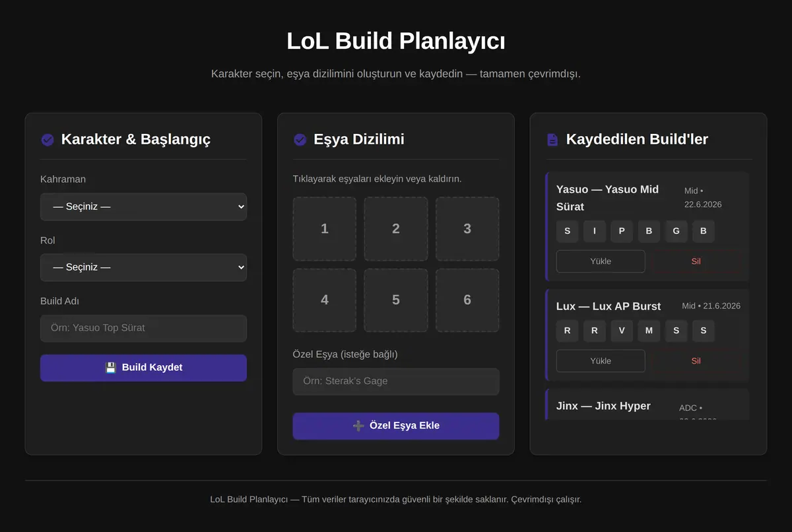Click the LoL Build Planlayıcı main heading
Viewport: 792px width, 532px height.
(396, 41)
